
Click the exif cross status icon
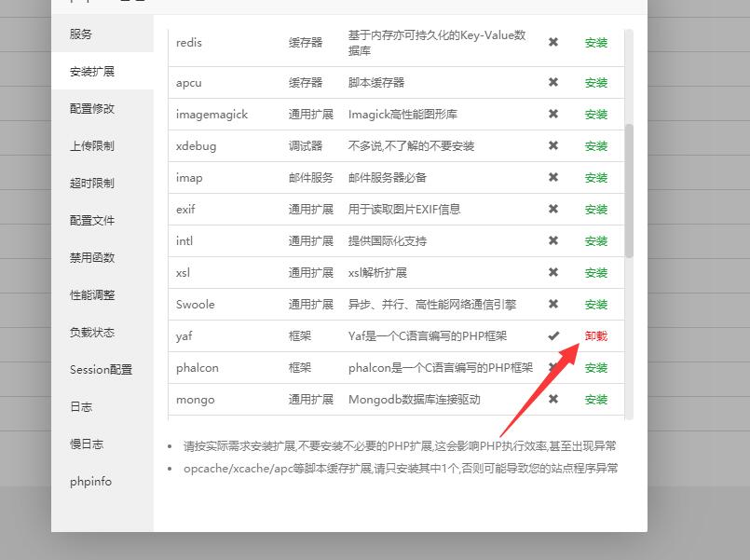tap(553, 209)
